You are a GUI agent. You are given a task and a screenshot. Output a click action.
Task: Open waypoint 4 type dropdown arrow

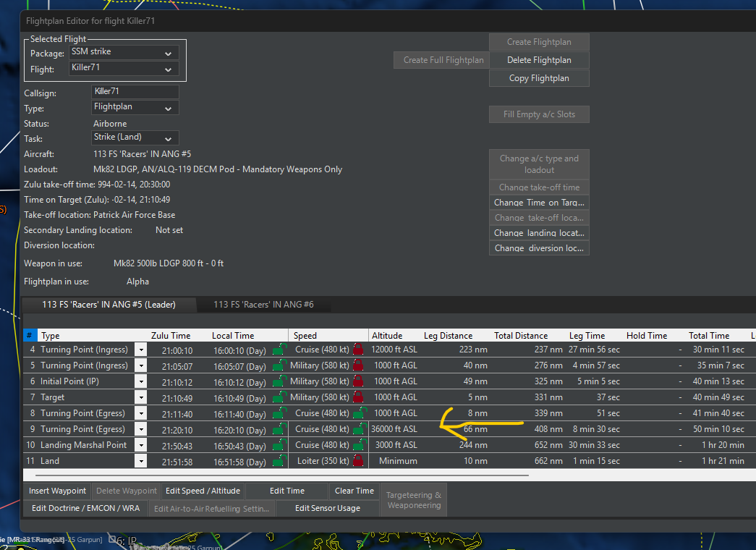point(141,350)
